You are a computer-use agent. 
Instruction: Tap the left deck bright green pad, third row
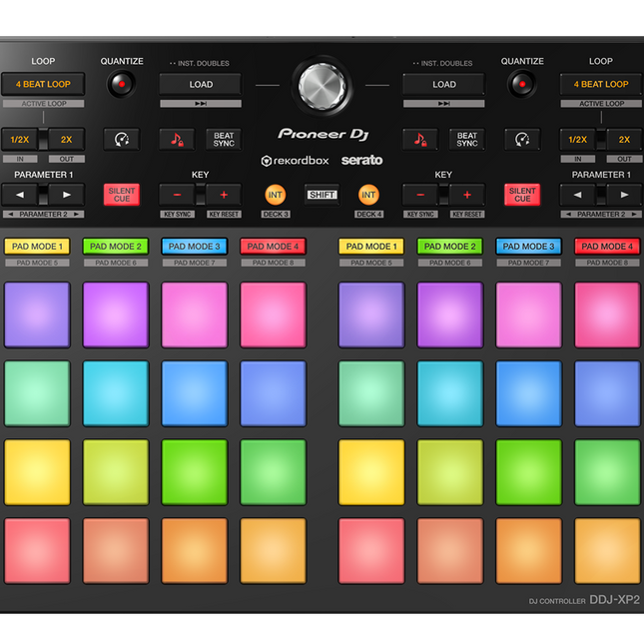[195, 472]
